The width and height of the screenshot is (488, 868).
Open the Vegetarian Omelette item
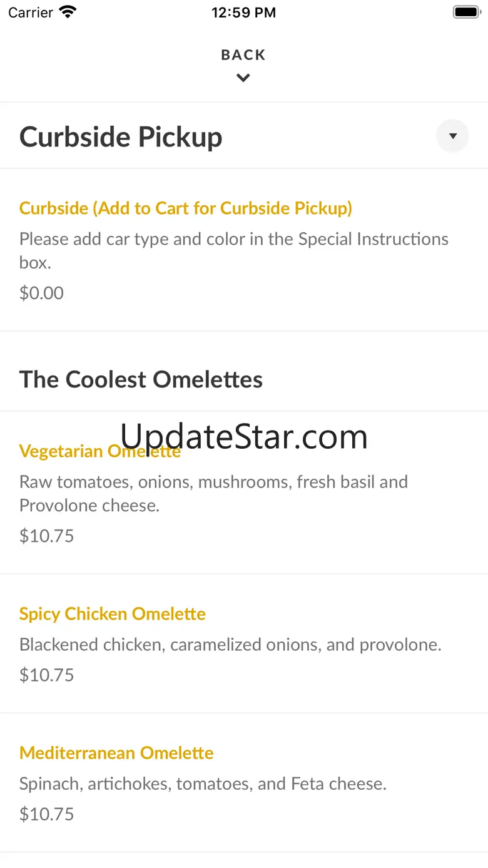point(100,451)
